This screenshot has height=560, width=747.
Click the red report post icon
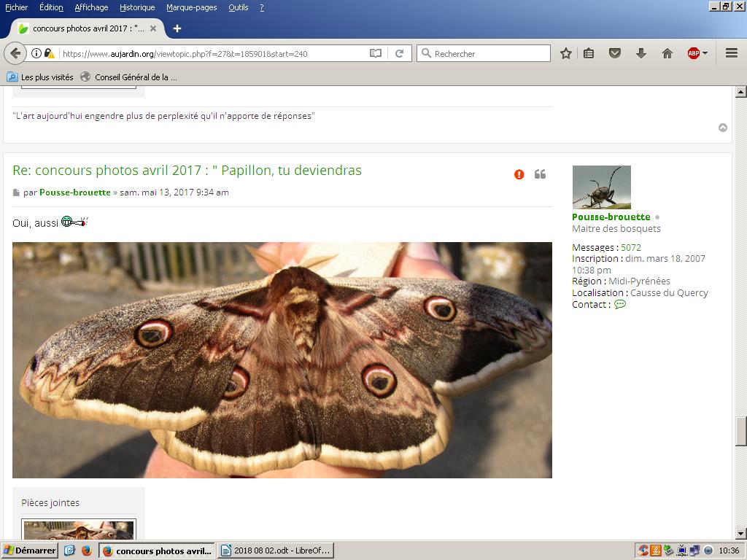[519, 174]
